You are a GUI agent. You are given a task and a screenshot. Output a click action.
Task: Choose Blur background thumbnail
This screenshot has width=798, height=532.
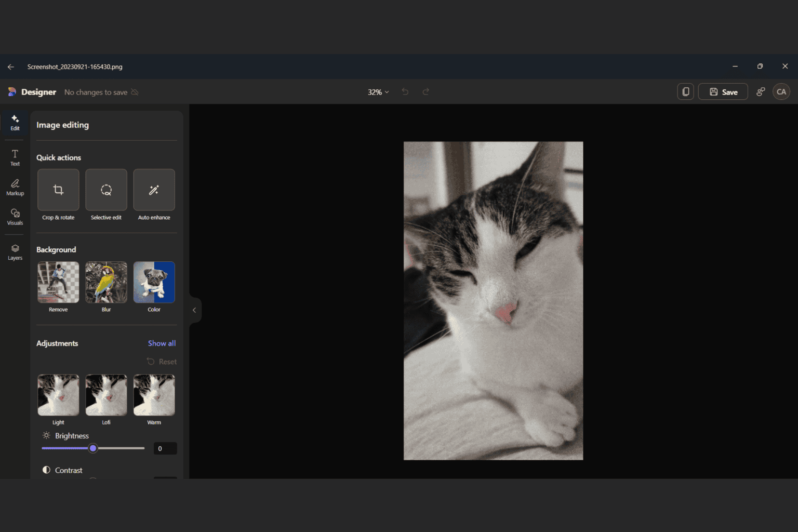[106, 282]
